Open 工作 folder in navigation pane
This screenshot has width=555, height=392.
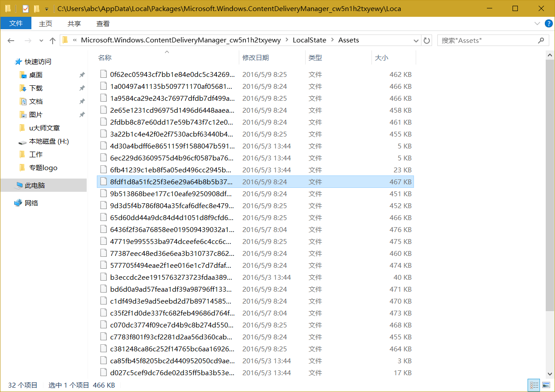[36, 155]
